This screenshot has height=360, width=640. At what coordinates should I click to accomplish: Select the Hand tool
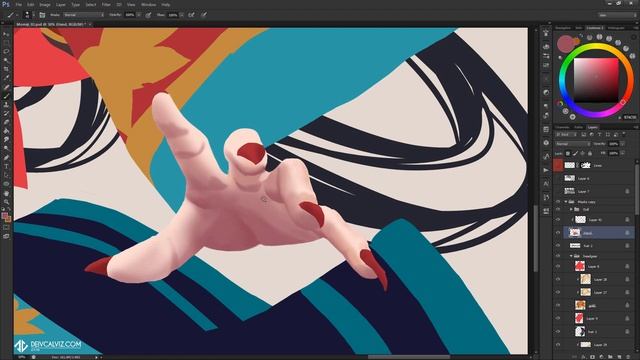(6, 193)
